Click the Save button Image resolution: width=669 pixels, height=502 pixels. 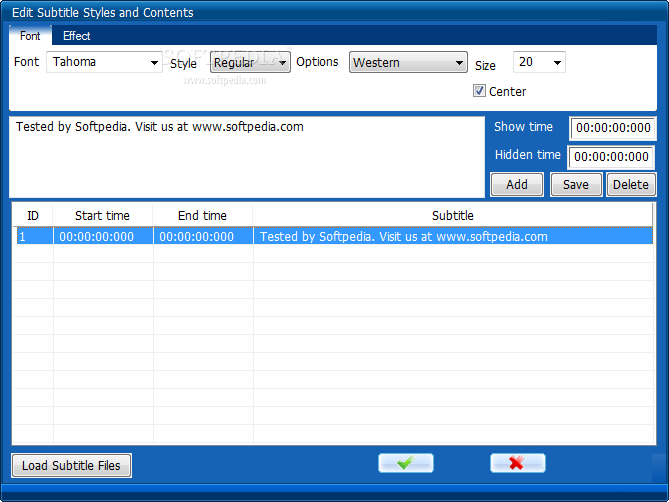click(x=576, y=185)
